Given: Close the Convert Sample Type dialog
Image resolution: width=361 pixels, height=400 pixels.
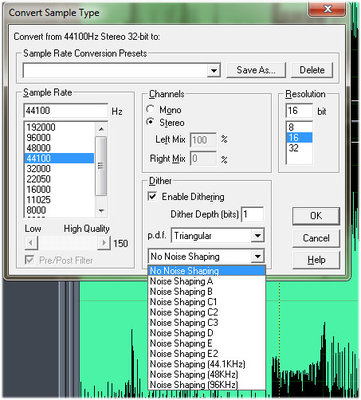Looking at the screenshot, I should pos(328,9).
